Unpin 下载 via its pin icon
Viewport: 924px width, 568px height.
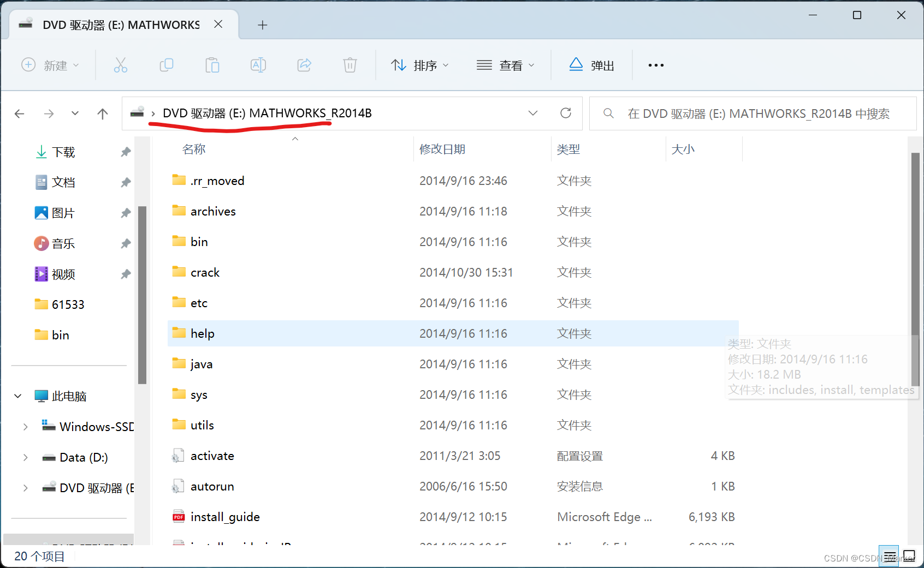126,152
